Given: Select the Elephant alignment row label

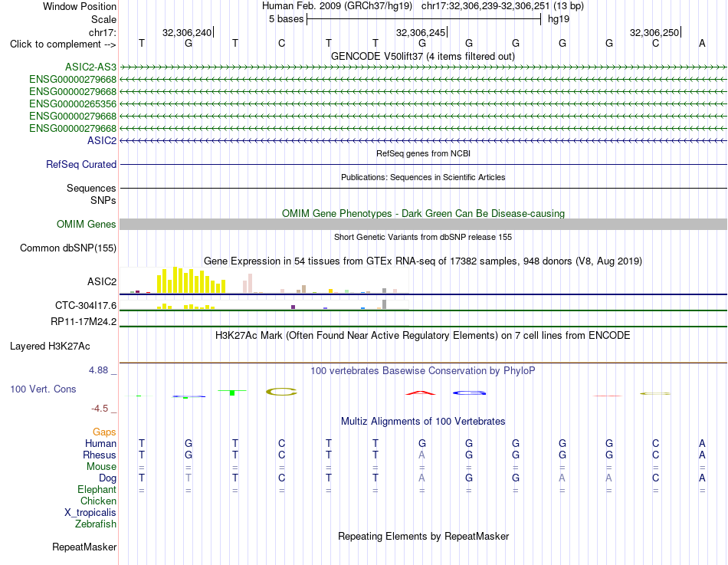Looking at the screenshot, I should [x=97, y=489].
